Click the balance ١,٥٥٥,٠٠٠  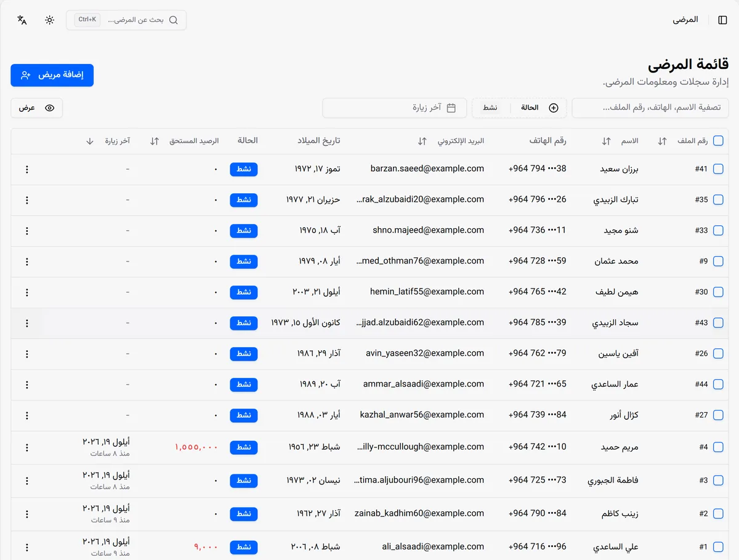tap(196, 447)
